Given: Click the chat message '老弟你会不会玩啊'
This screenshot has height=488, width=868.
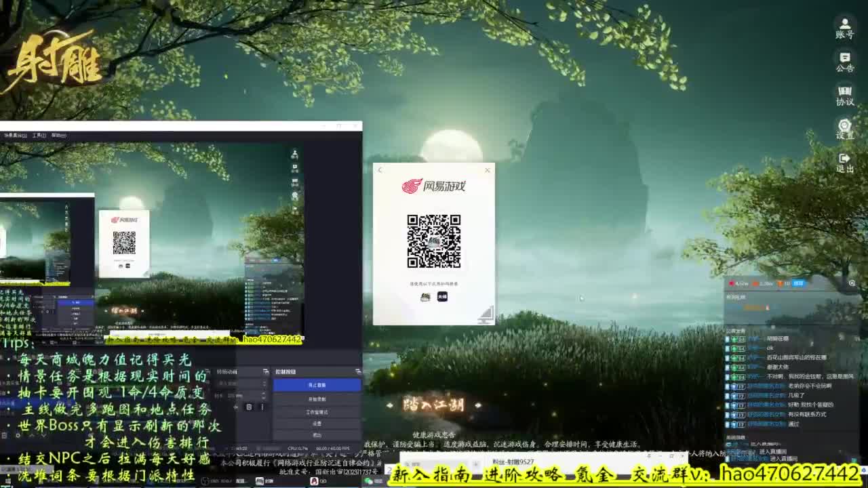Looking at the screenshot, I should 809,386.
